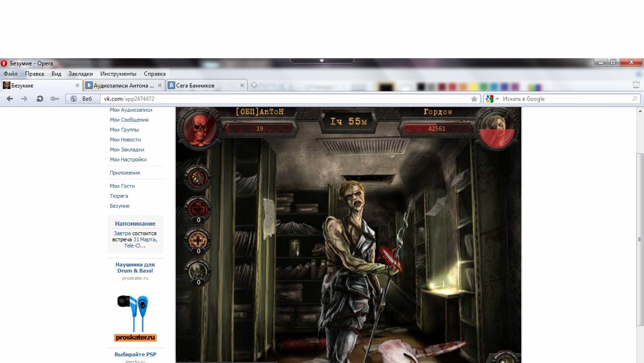Open the closed tabs trash icon
The height and width of the screenshot is (363, 644).
click(636, 85)
